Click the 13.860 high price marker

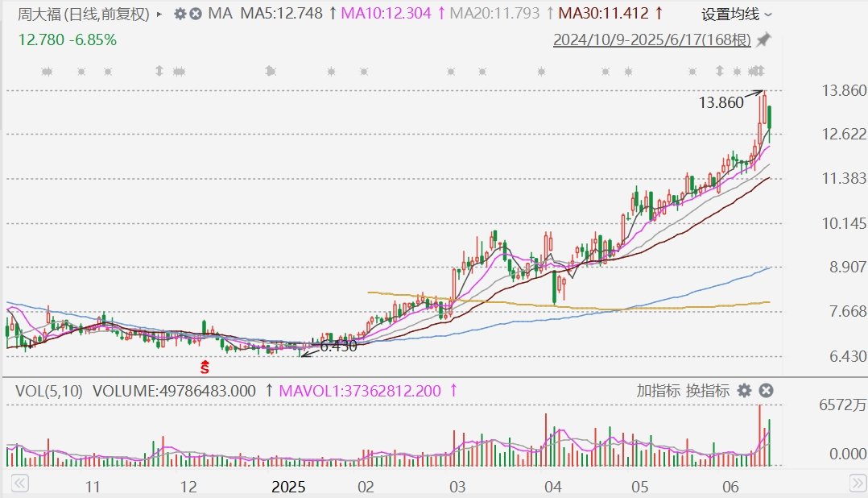tap(721, 102)
